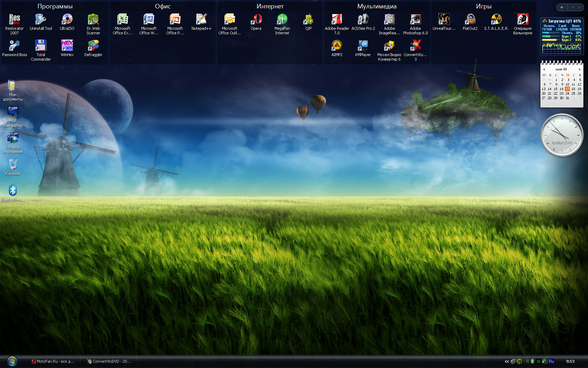Viewport: 588px width, 368px height.
Task: Click Офис group header
Action: (x=163, y=6)
